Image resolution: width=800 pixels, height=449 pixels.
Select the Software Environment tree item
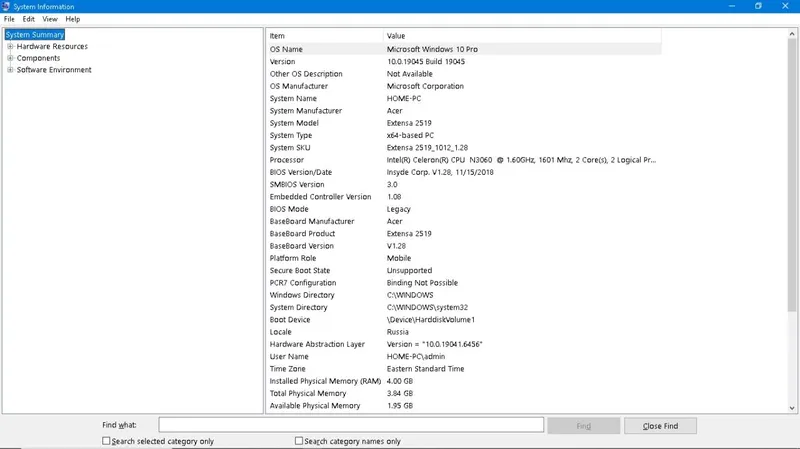(x=54, y=70)
